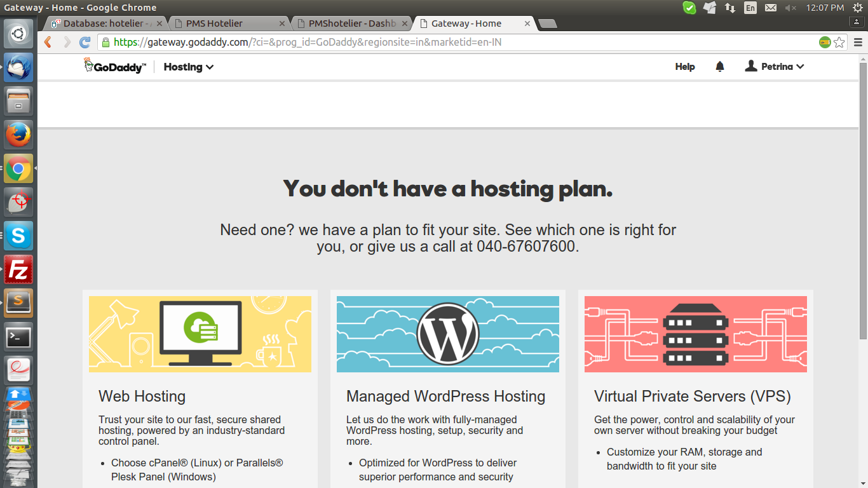The width and height of the screenshot is (868, 488).
Task: Close the Gateway - Home tab
Action: click(527, 24)
